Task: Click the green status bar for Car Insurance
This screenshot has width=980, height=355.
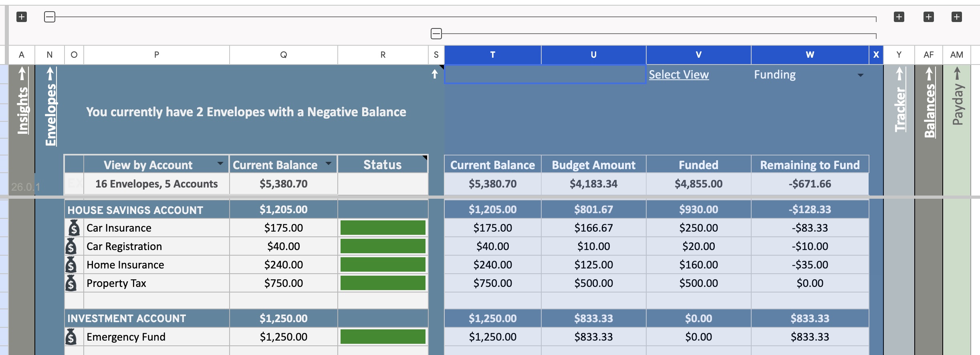Action: (383, 228)
